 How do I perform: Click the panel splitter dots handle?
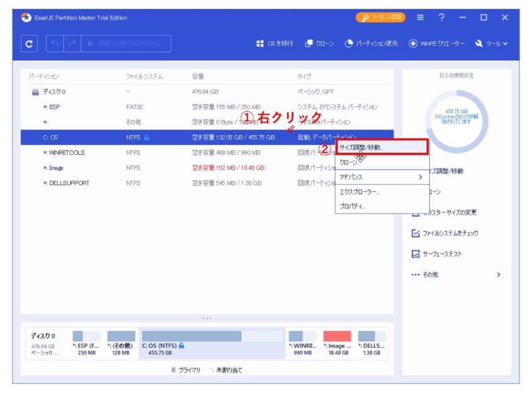(x=207, y=318)
